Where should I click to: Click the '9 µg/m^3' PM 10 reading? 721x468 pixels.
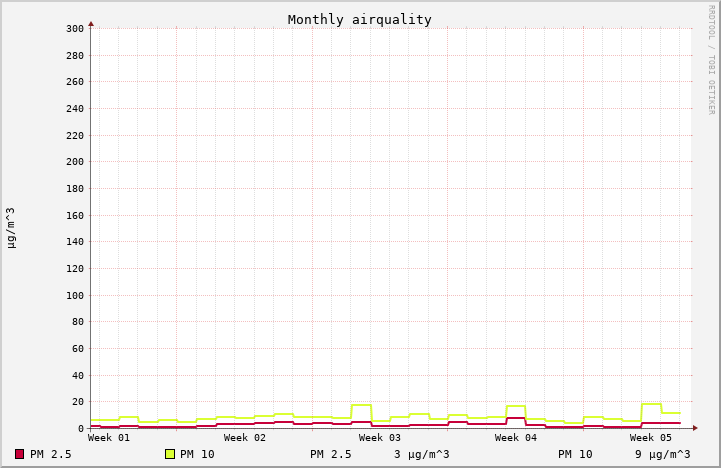(x=663, y=454)
